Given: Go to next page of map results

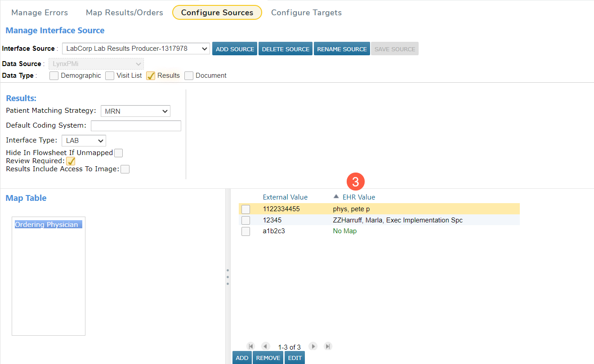Looking at the screenshot, I should pos(313,346).
